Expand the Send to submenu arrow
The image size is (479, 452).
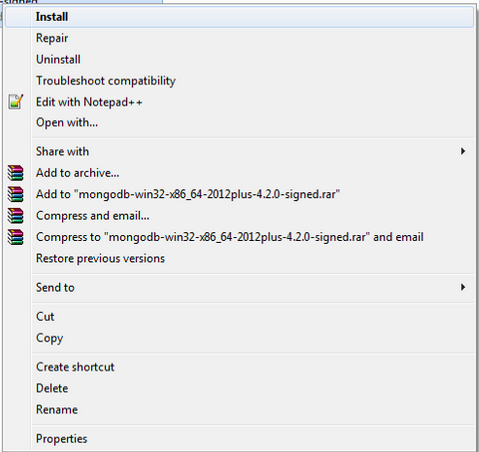(x=463, y=287)
